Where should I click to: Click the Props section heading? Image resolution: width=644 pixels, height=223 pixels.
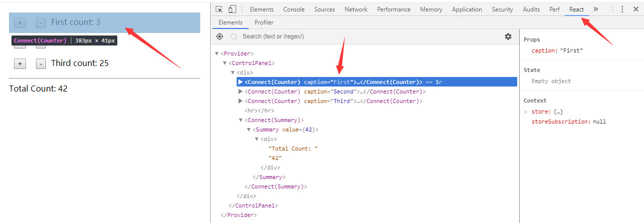click(532, 39)
